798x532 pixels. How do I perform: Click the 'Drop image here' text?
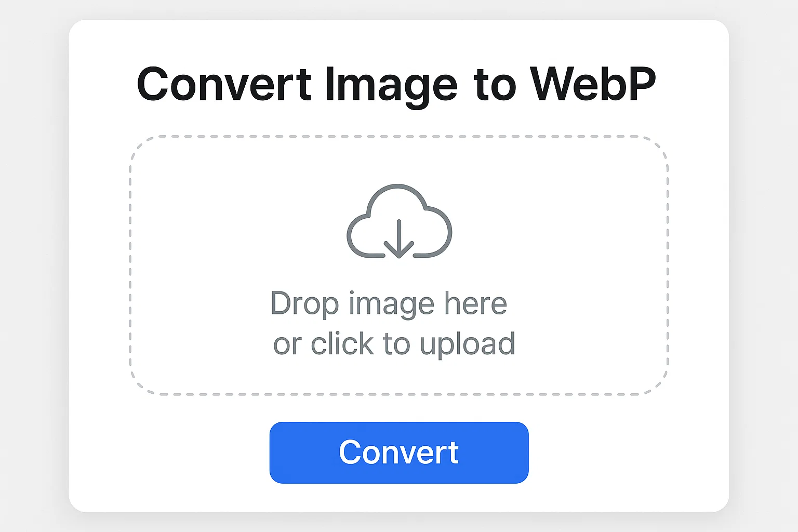click(x=389, y=303)
